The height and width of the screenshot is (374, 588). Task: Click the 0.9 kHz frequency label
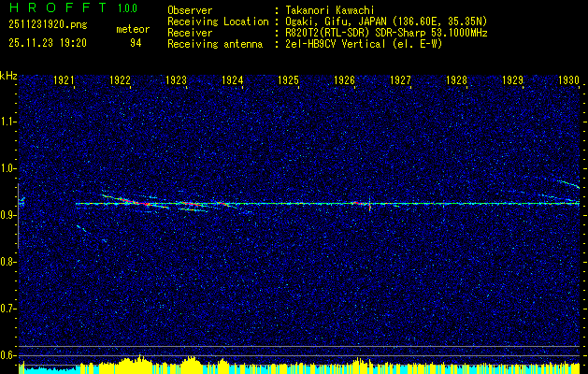coord(7,215)
